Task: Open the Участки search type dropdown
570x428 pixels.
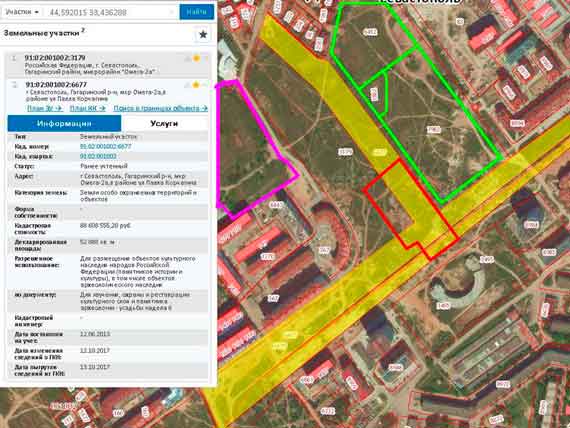Action: point(22,12)
